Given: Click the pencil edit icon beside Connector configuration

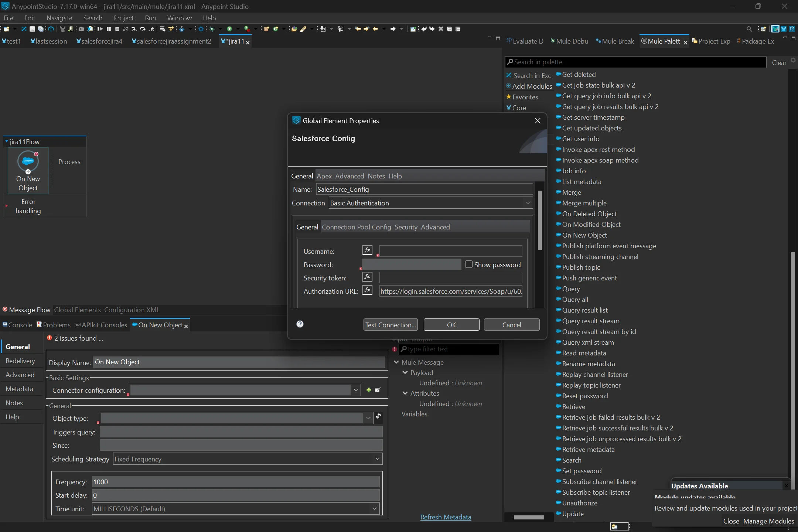Looking at the screenshot, I should pyautogui.click(x=378, y=390).
